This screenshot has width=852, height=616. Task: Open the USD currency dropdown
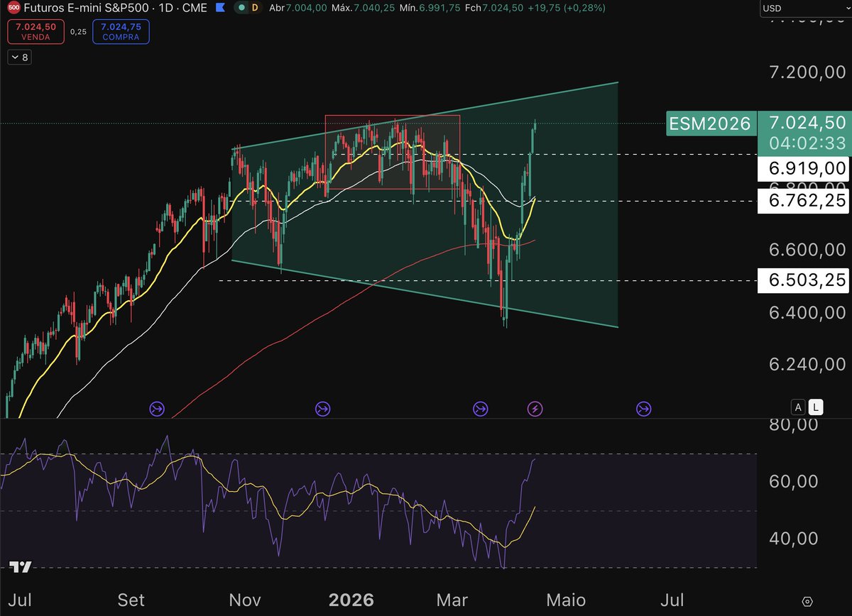[805, 9]
